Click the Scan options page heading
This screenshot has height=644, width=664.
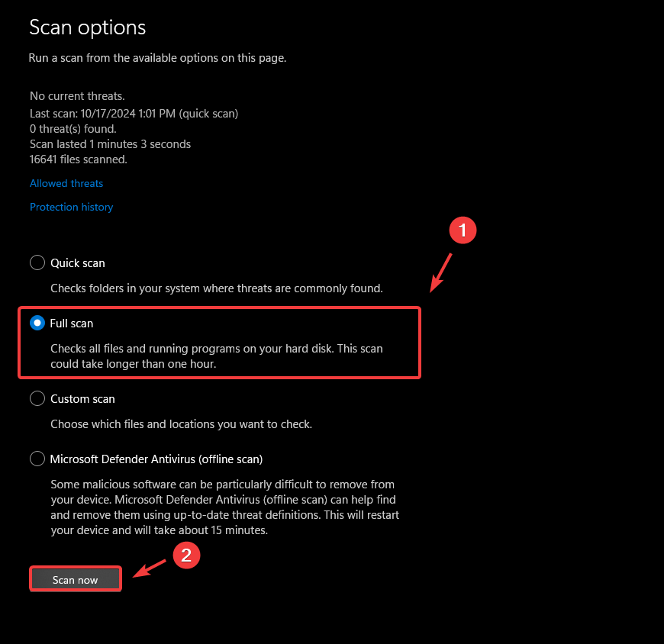tap(87, 27)
